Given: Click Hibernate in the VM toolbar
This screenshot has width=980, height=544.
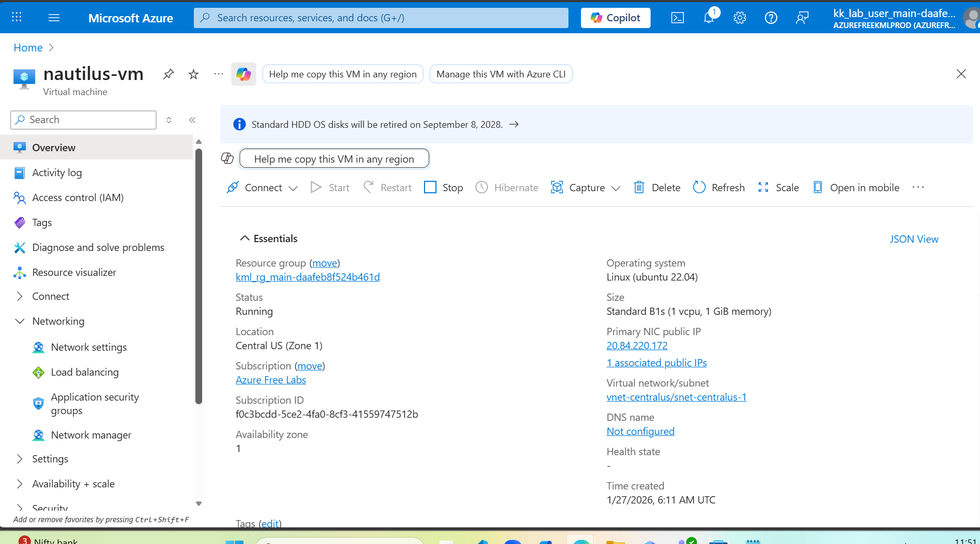Looking at the screenshot, I should (507, 188).
